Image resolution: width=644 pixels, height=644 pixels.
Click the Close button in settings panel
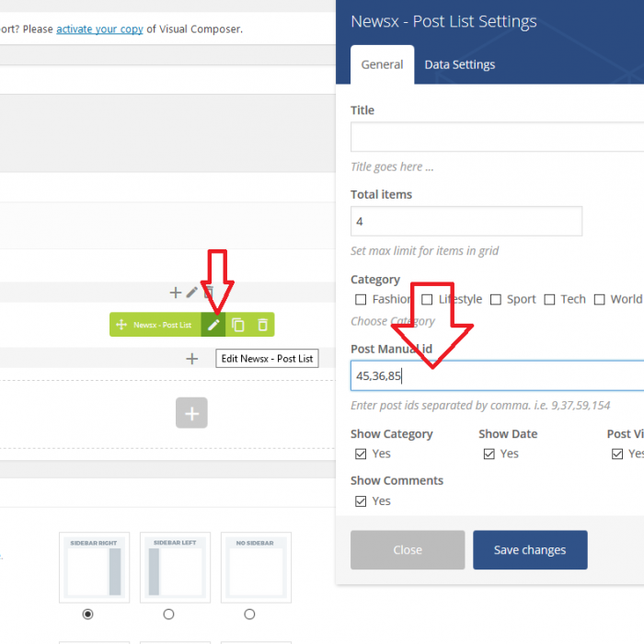[x=408, y=550]
